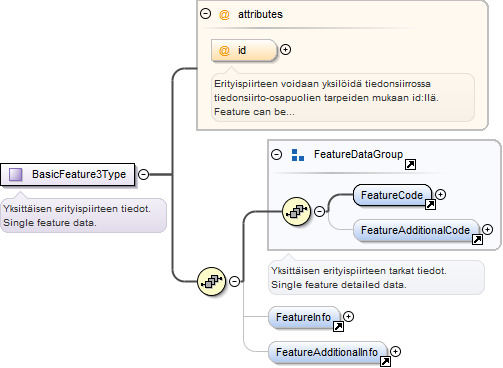Follow the FeatureDataGroup reference arrow icon

point(410,164)
